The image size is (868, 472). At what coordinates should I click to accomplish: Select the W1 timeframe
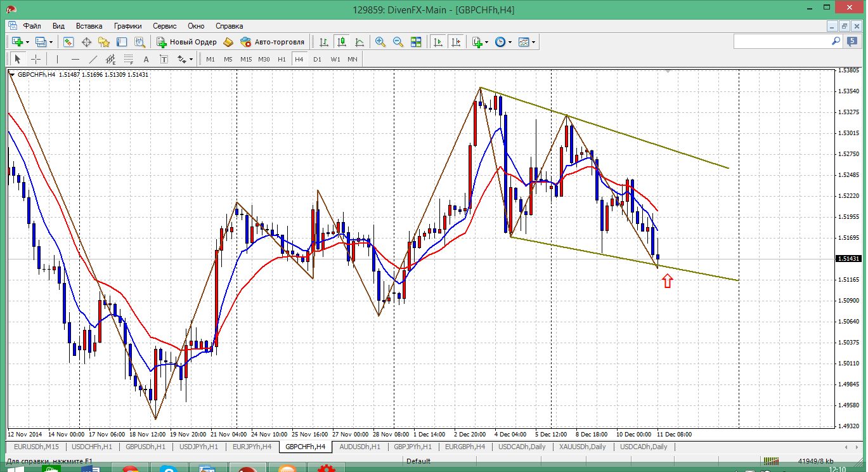(335, 59)
